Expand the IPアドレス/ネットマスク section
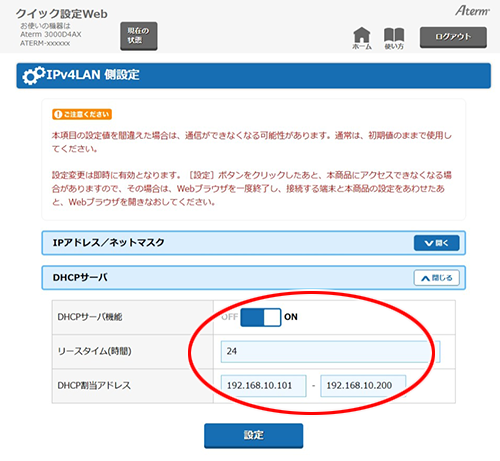The height and width of the screenshot is (461, 500). [436, 243]
